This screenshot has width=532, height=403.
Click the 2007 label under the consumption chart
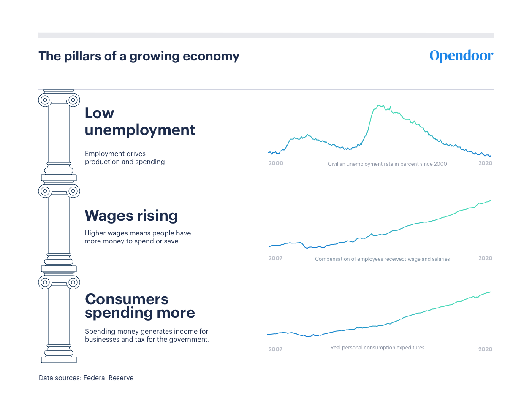(x=275, y=349)
